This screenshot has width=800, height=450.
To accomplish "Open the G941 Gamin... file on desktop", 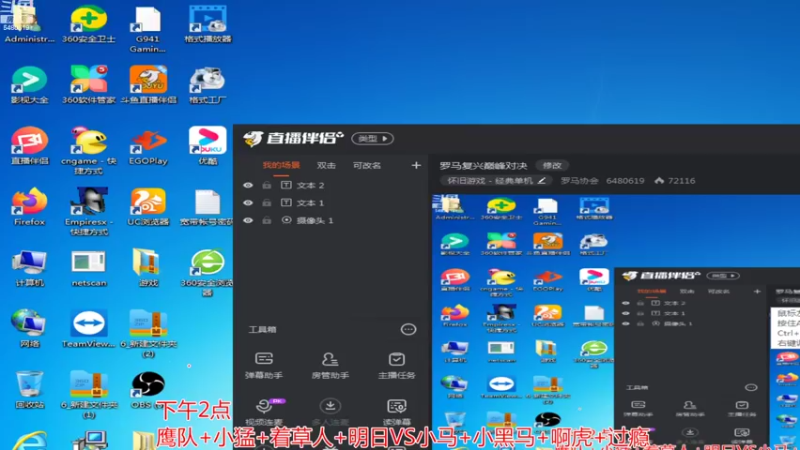I will (x=147, y=29).
